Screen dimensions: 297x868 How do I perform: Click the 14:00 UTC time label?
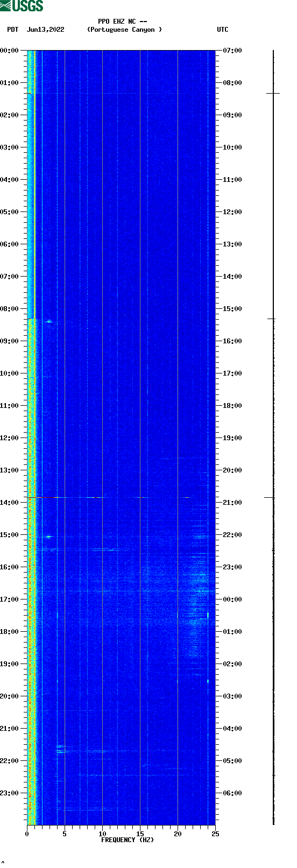232,277
